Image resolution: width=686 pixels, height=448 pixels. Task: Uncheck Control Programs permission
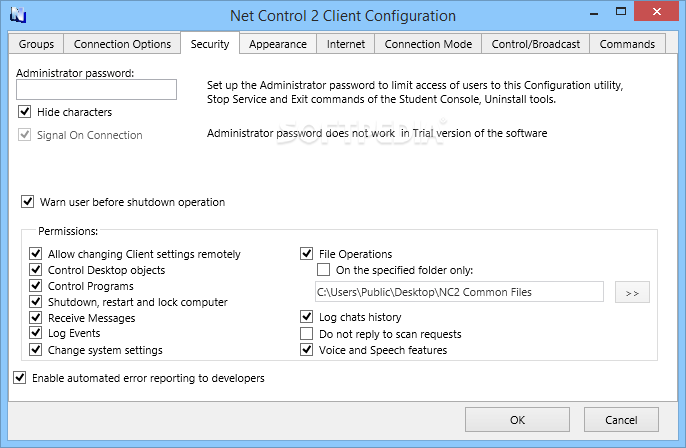pos(35,286)
